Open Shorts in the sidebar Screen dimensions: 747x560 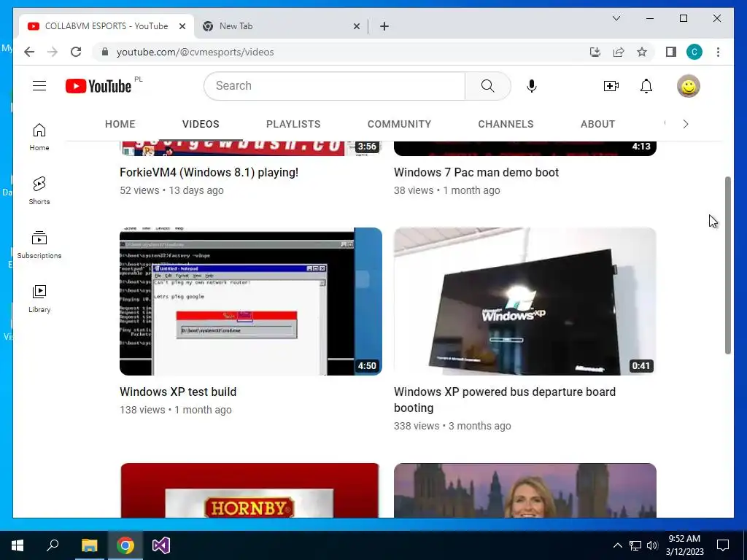pyautogui.click(x=39, y=190)
